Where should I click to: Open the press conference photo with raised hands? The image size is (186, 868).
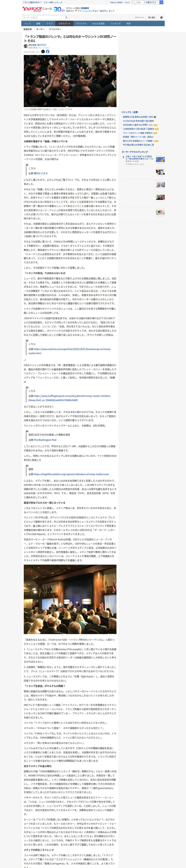(70, 81)
